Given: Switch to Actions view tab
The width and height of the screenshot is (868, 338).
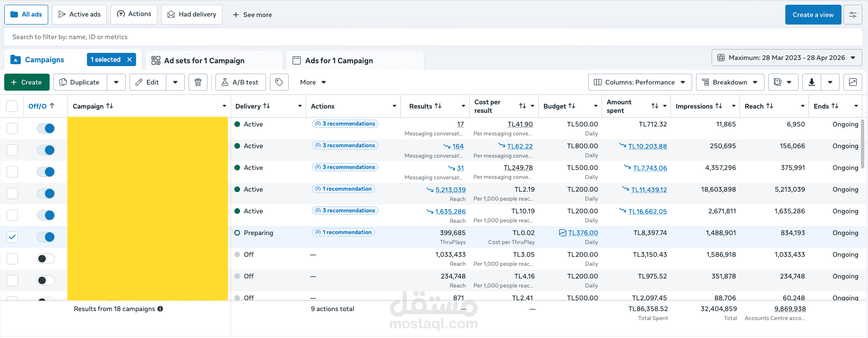Looking at the screenshot, I should click(134, 15).
